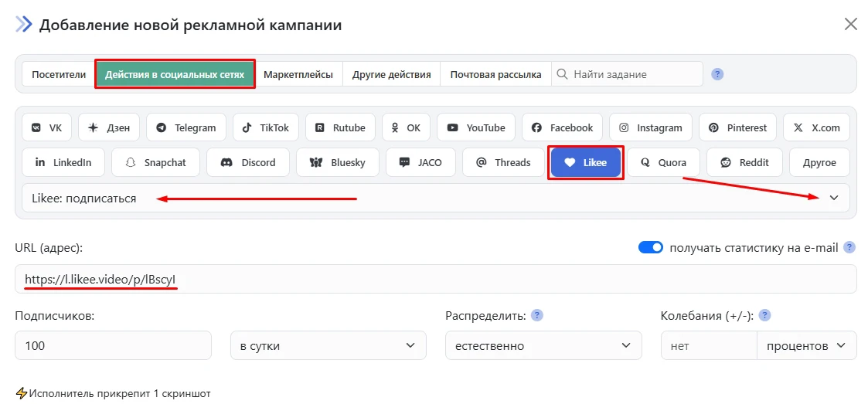Click the help icon next to e-mail statistics
868x404 pixels.
tap(849, 248)
